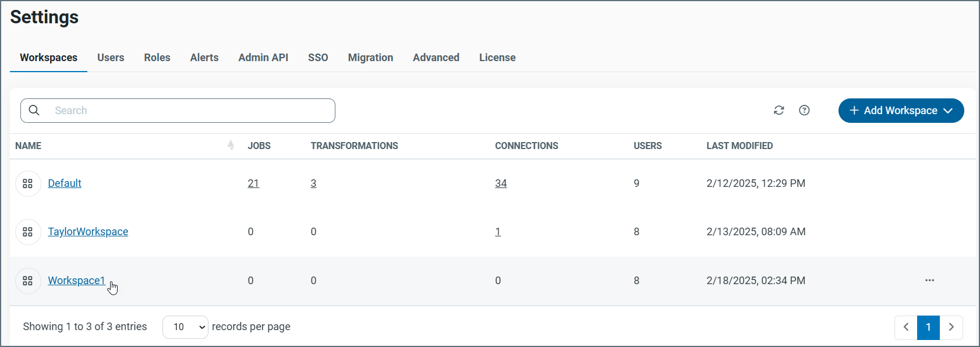Open the three-dot menu for Workspace1
Viewport: 980px width, 347px height.
[929, 281]
